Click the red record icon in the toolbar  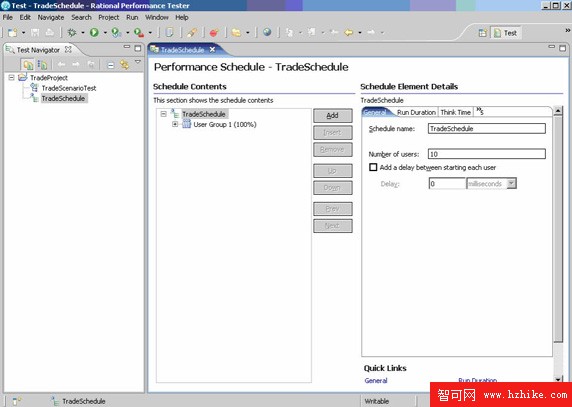click(x=214, y=32)
